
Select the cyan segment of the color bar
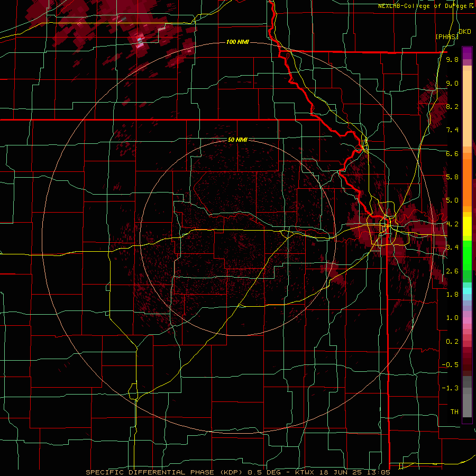tap(467, 291)
